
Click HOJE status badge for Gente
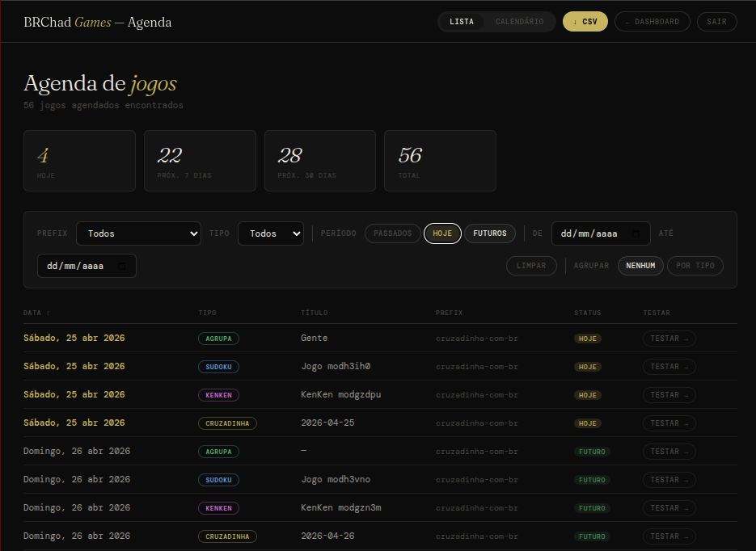(588, 339)
